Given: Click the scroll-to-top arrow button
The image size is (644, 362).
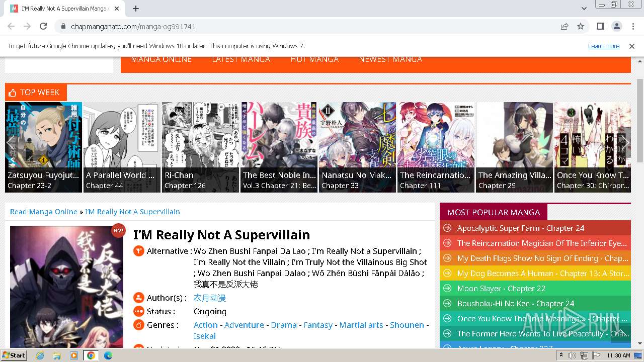Looking at the screenshot, I should coord(620,333).
